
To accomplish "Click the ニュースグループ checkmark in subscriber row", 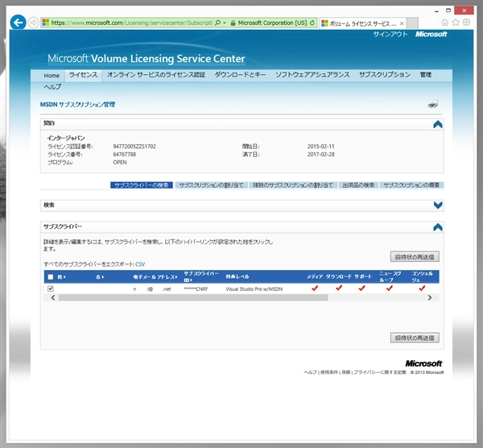I will (390, 288).
